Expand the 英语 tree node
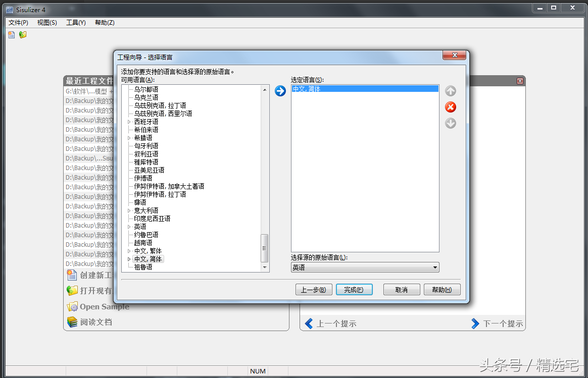Screen dimensions: 588x378 click(129, 227)
